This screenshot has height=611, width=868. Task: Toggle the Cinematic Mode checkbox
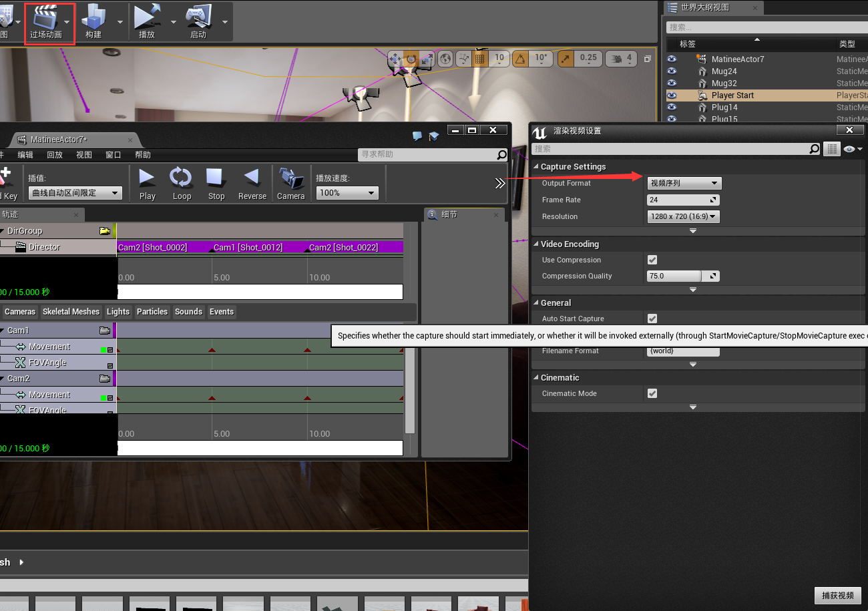coord(652,393)
